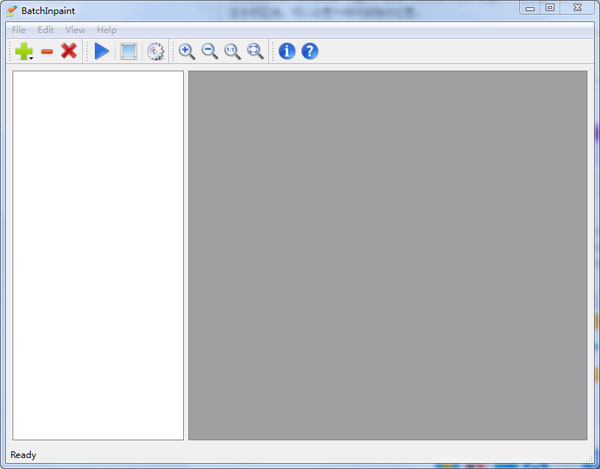Open settings via the gear icon
The height and width of the screenshot is (469, 600).
coord(155,51)
